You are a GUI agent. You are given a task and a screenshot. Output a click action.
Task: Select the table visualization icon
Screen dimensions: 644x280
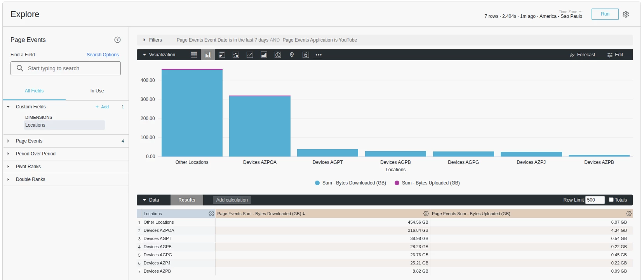click(194, 55)
